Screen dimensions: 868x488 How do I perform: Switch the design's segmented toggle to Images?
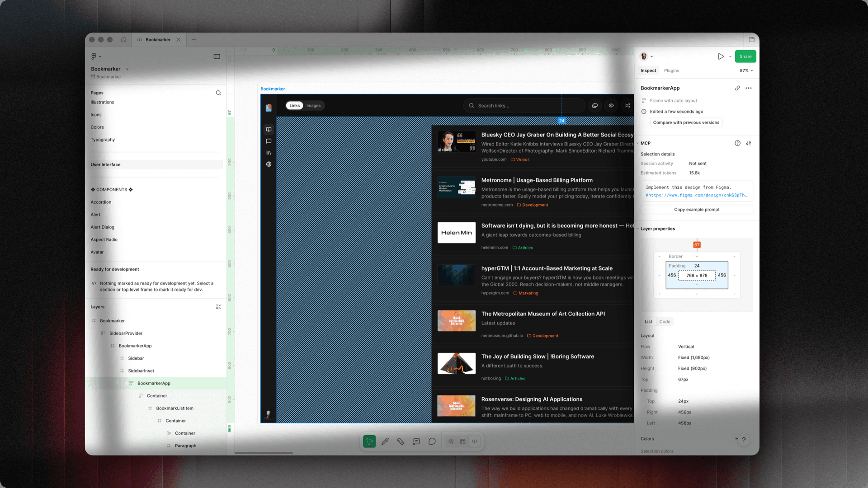313,105
